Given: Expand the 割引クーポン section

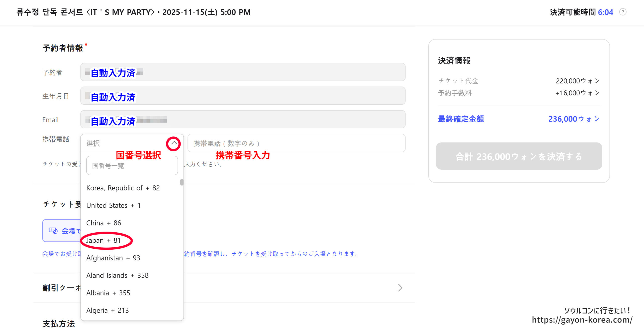Looking at the screenshot, I should point(400,288).
